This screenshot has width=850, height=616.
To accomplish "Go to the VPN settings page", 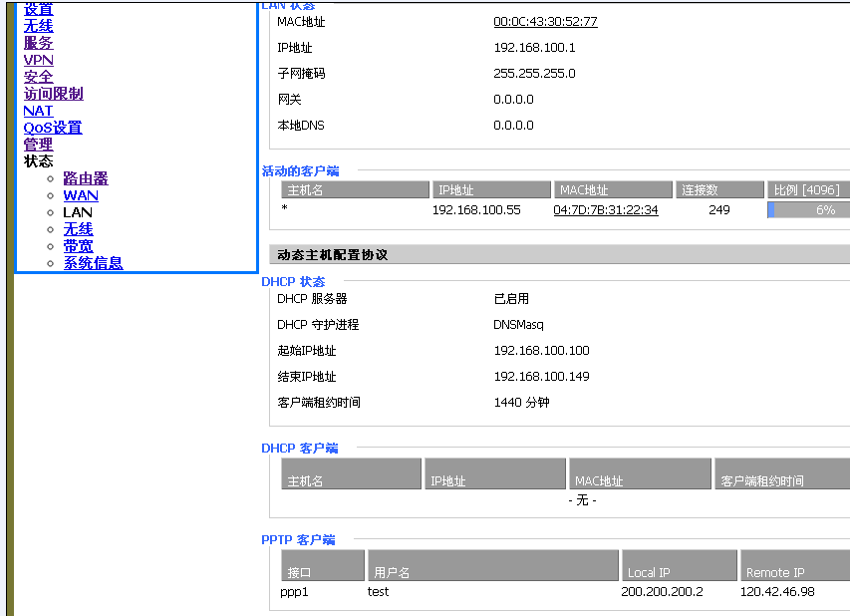I will (38, 60).
